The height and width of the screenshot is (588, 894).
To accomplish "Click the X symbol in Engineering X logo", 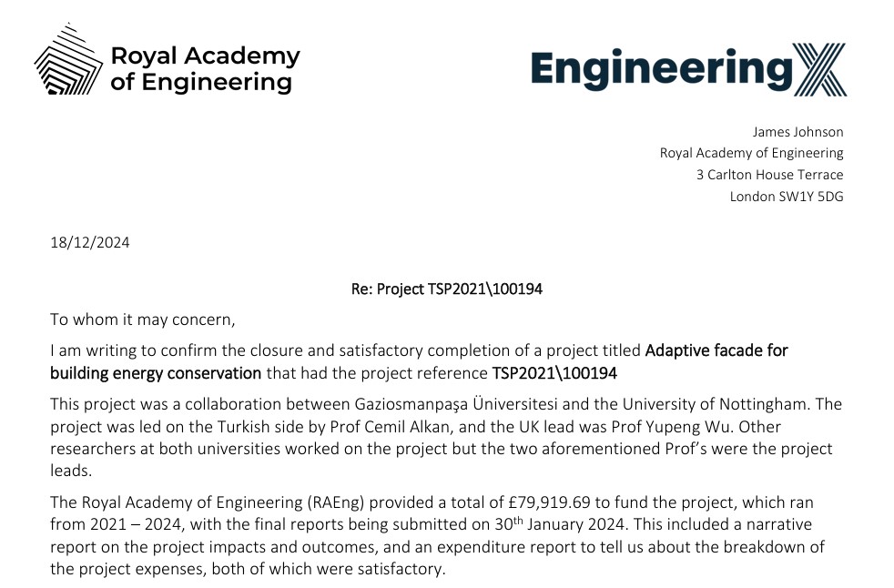I will point(819,69).
